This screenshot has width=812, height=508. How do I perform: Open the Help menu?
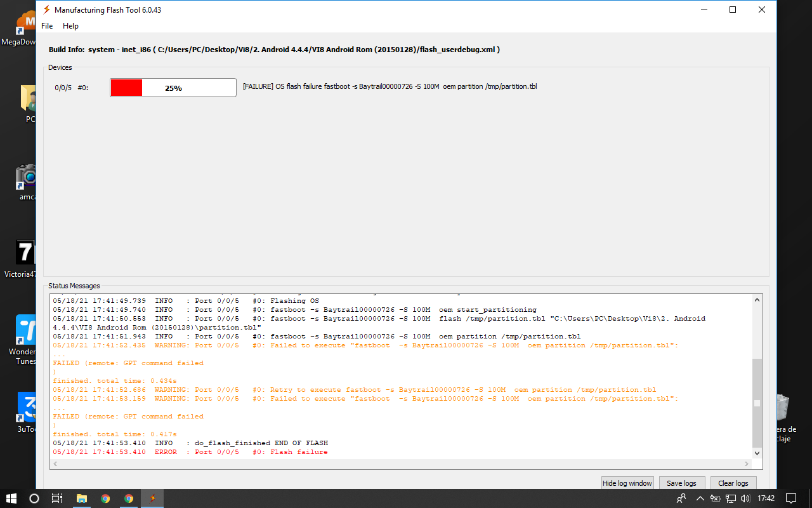click(x=70, y=26)
